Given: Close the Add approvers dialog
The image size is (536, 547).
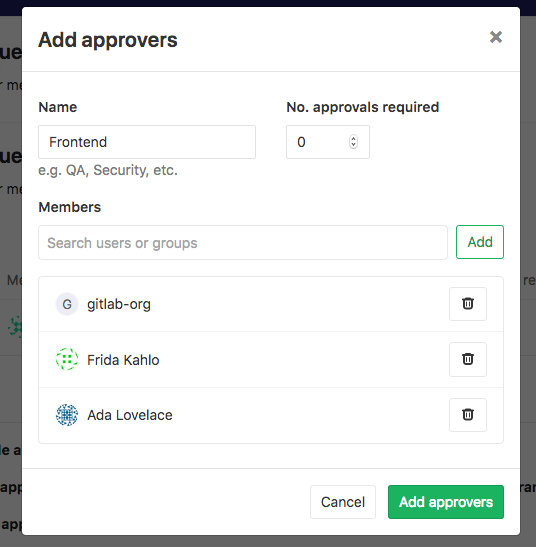Looking at the screenshot, I should point(496,37).
